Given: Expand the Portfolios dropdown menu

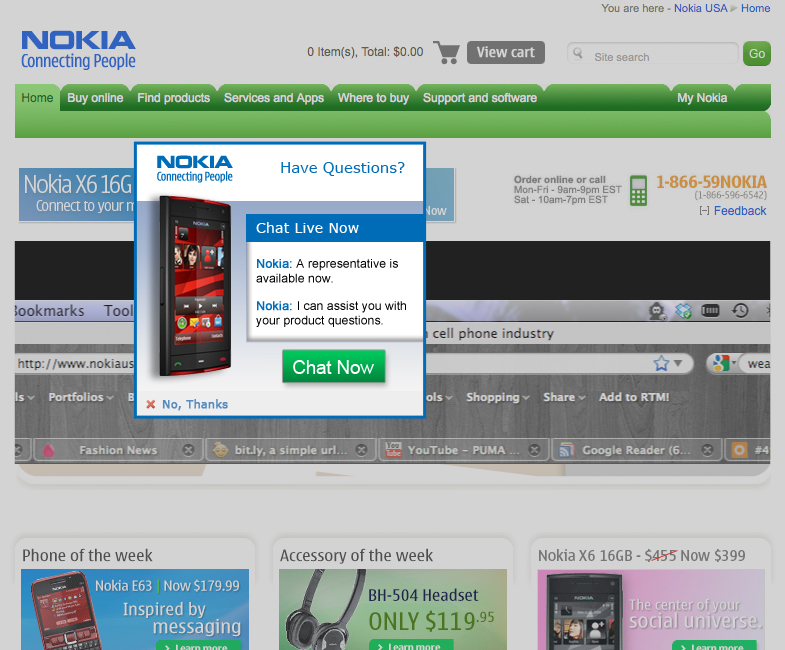Looking at the screenshot, I should 82,397.
